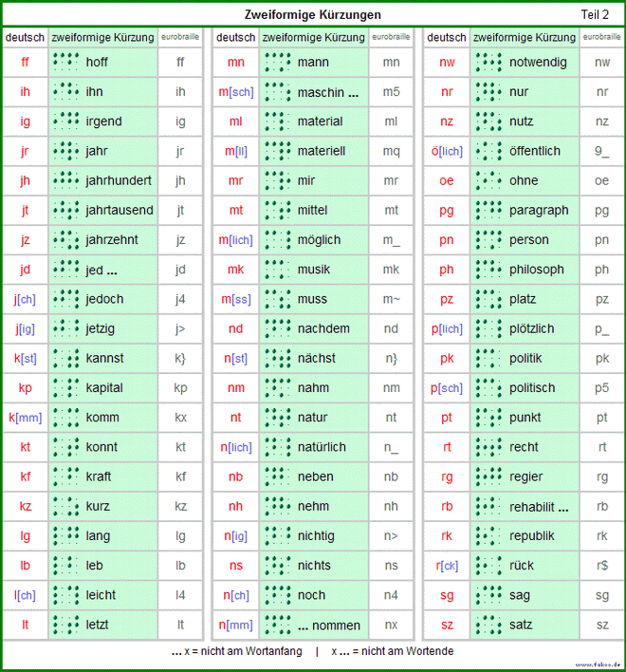Click the footnote 'x ... = nicht am Wortende'

(393, 651)
